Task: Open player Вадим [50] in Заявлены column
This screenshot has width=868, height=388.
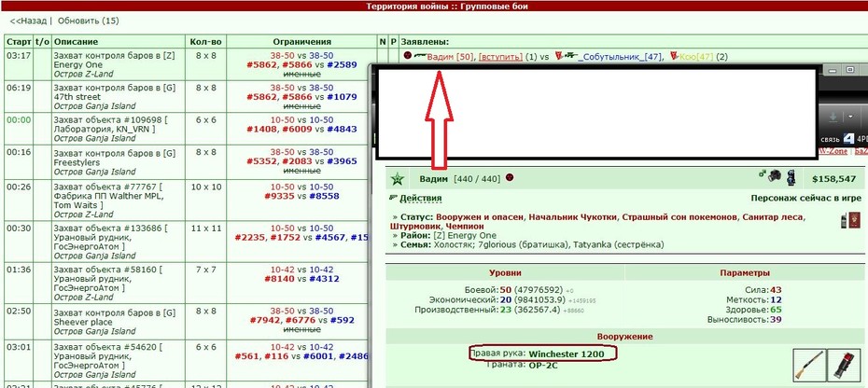Action: 451,56
